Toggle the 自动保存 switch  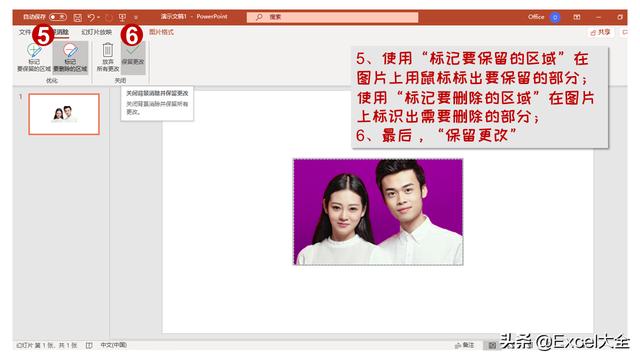click(x=58, y=17)
